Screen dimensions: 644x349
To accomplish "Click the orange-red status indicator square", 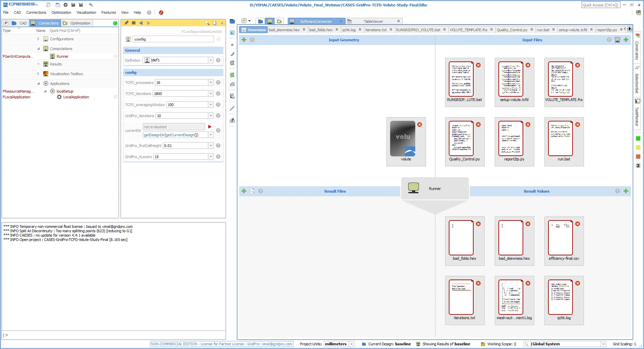I will (638, 157).
